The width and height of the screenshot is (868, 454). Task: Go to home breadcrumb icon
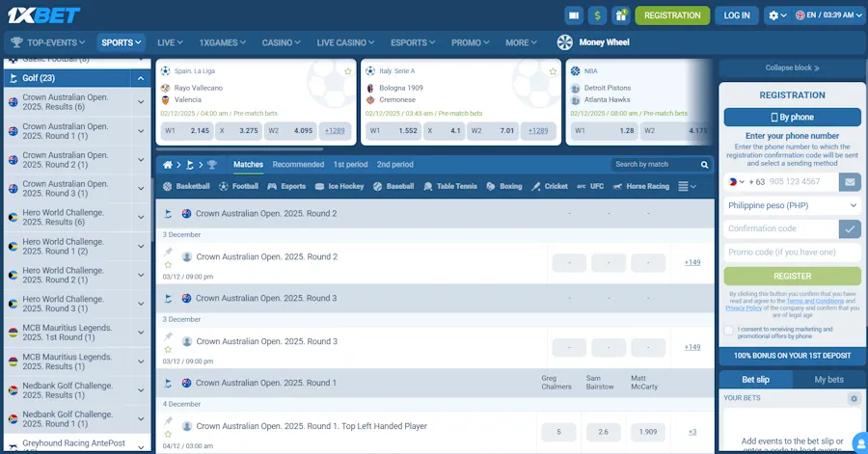click(x=167, y=164)
